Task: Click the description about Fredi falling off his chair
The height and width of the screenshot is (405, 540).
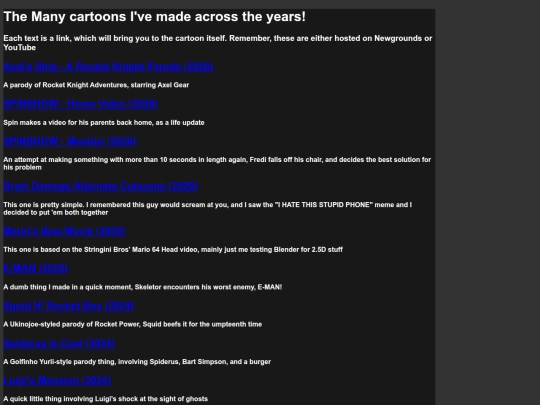Action: (x=217, y=164)
